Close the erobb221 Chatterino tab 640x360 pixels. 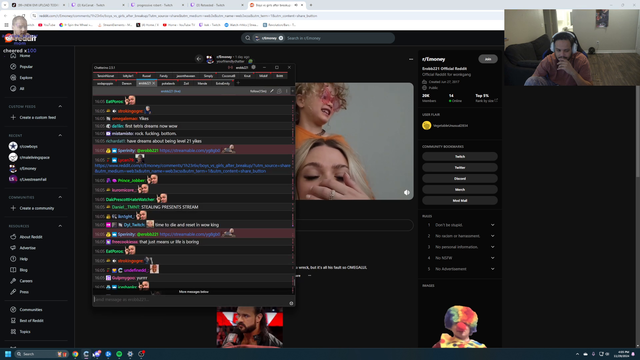pyautogui.click(x=153, y=83)
